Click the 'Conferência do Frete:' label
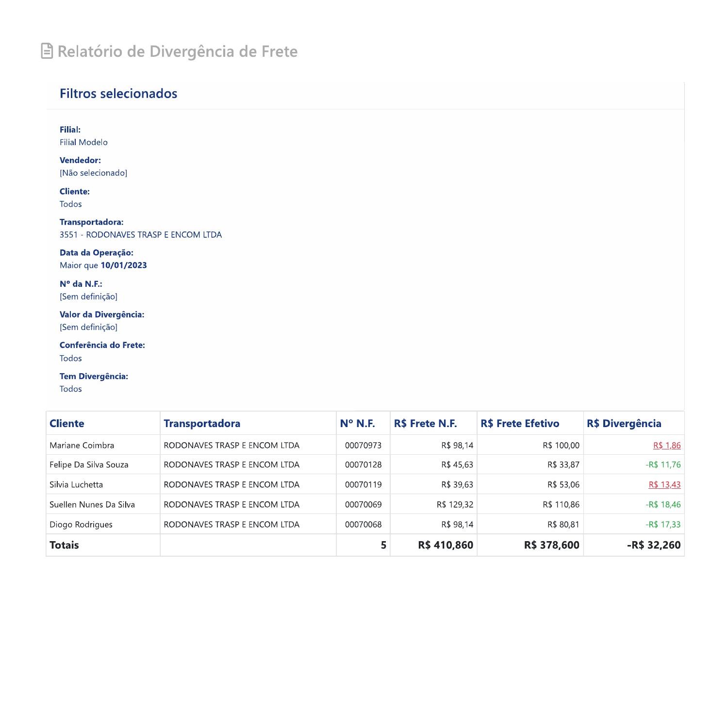Viewport: 728px width, 728px height. [102, 345]
